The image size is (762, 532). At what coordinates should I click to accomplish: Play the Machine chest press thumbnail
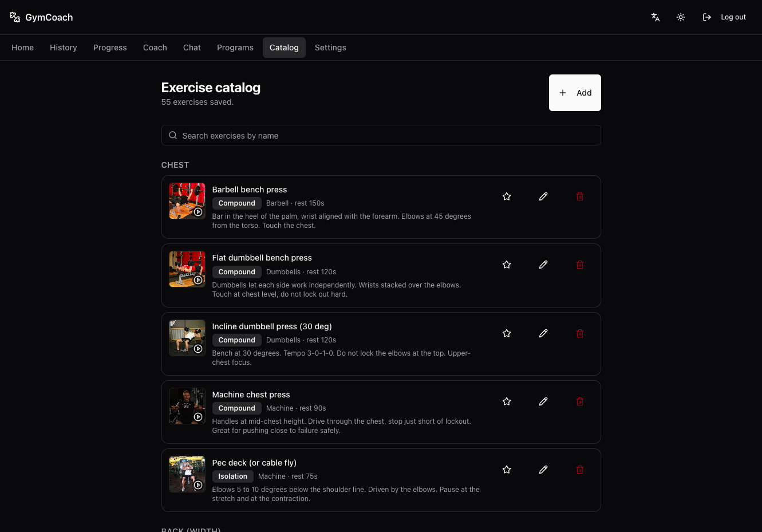[187, 406]
